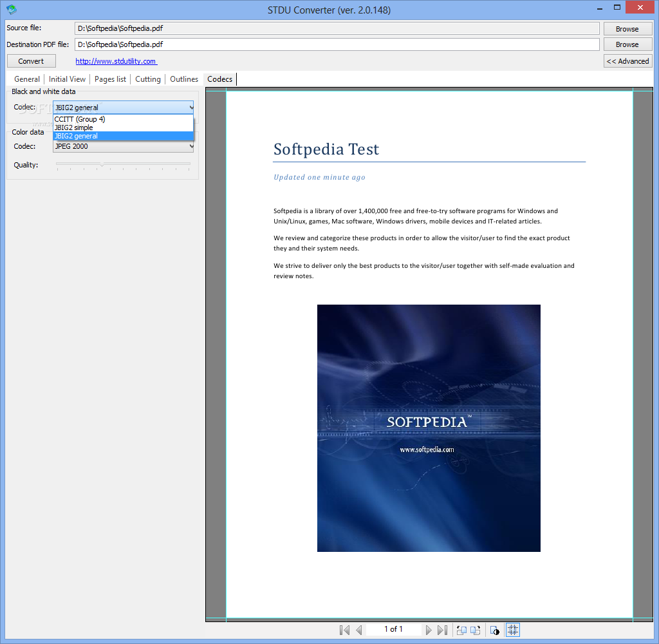
Task: Select JBIG2 simple codec option
Action: [123, 128]
